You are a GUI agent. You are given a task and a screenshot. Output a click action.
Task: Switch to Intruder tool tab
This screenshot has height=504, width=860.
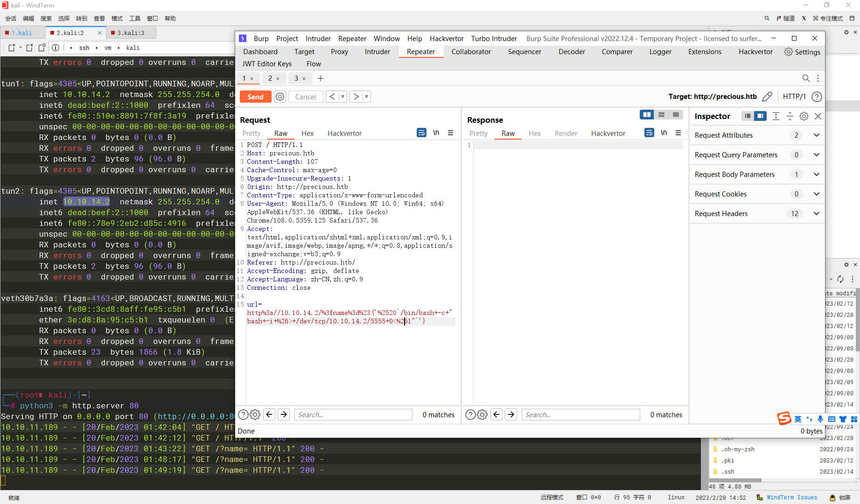click(377, 52)
